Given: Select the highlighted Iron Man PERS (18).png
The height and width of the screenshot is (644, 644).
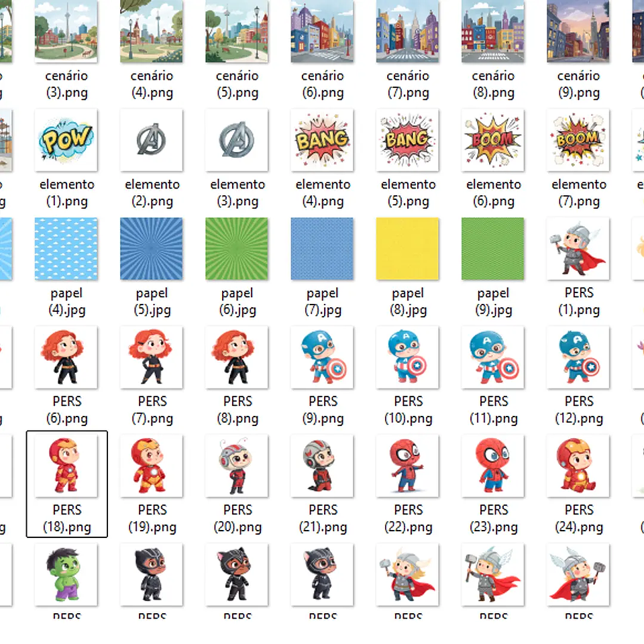Looking at the screenshot, I should tap(66, 466).
